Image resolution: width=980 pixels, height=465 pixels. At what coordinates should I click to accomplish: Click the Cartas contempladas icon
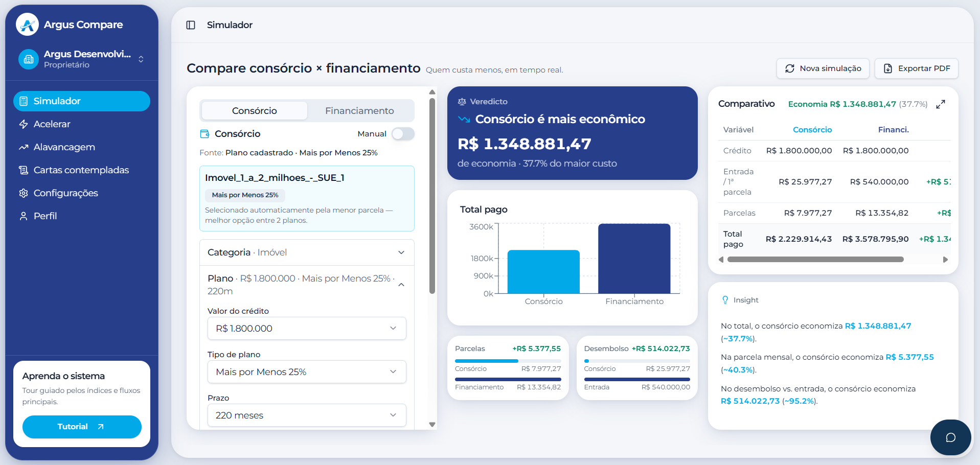24,170
